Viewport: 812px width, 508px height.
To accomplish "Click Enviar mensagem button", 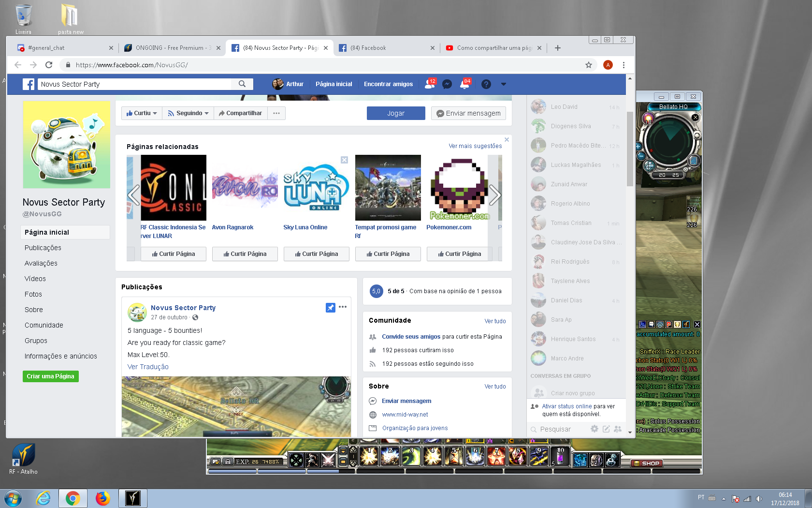I will [x=468, y=113].
